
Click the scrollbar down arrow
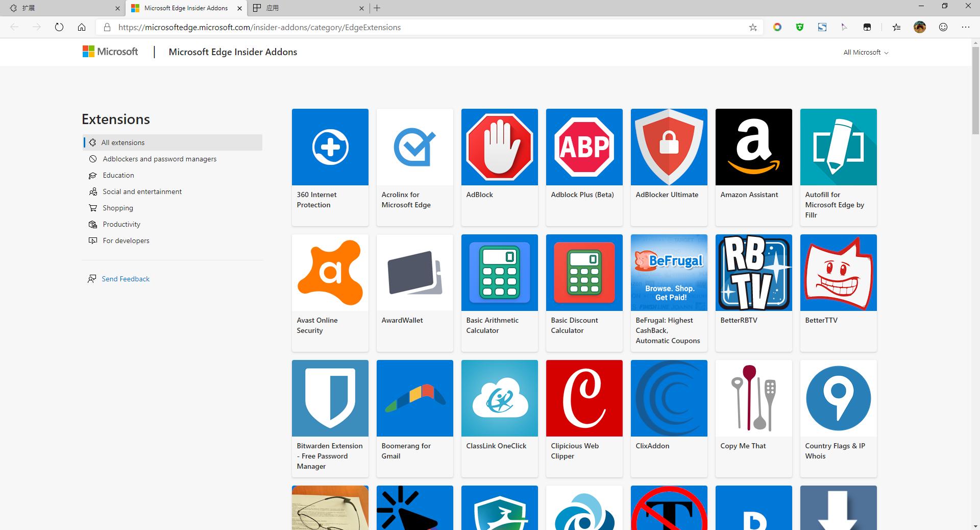(975, 526)
